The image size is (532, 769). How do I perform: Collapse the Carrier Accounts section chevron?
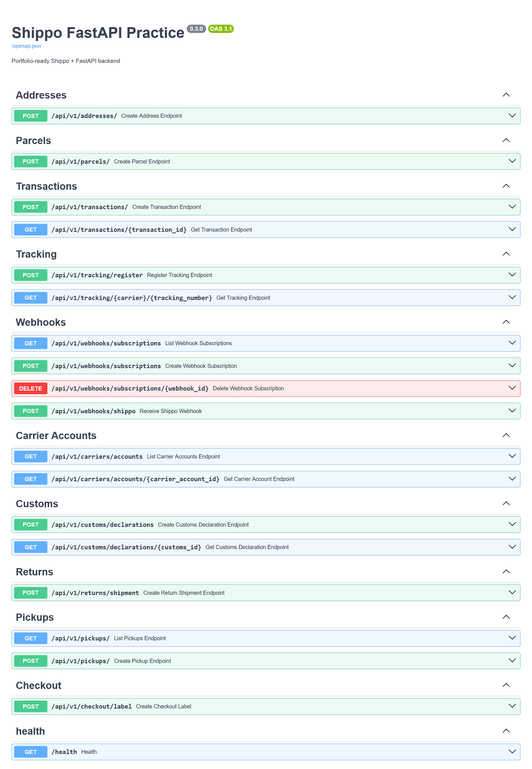[506, 435]
